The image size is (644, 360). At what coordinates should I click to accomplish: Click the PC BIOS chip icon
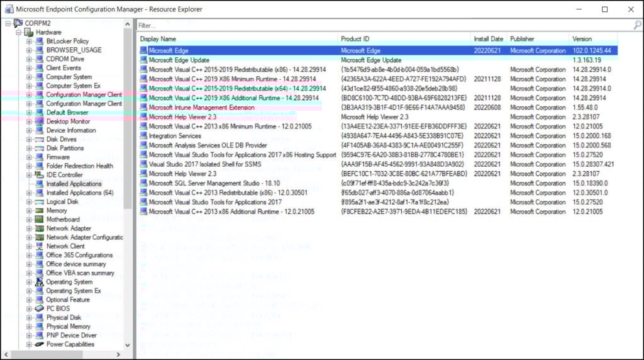click(x=40, y=308)
